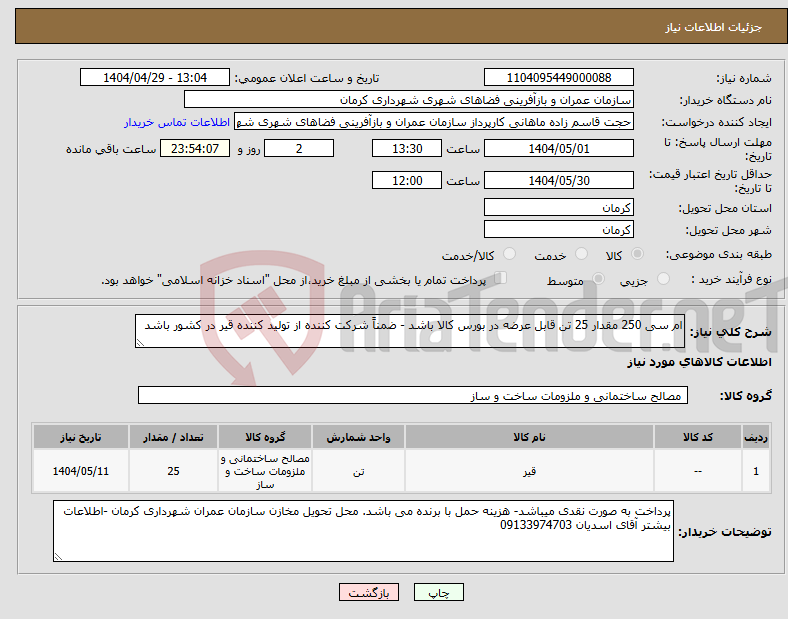Click the request creator name field
The image size is (788, 619).
click(434, 122)
